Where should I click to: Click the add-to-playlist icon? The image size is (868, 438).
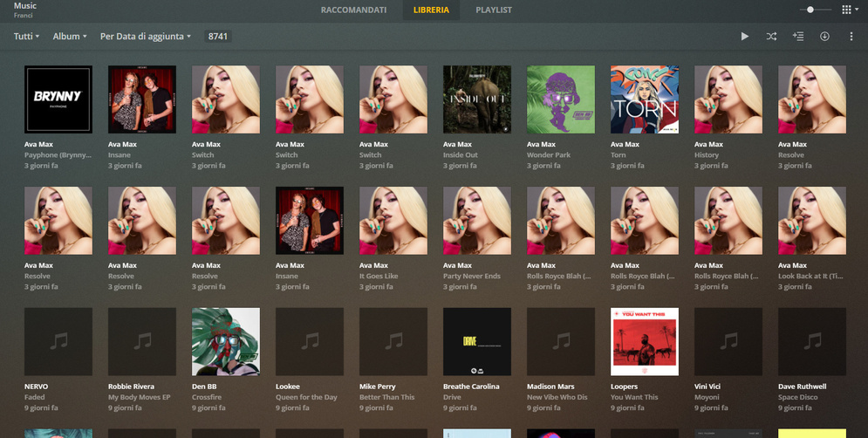click(x=797, y=36)
